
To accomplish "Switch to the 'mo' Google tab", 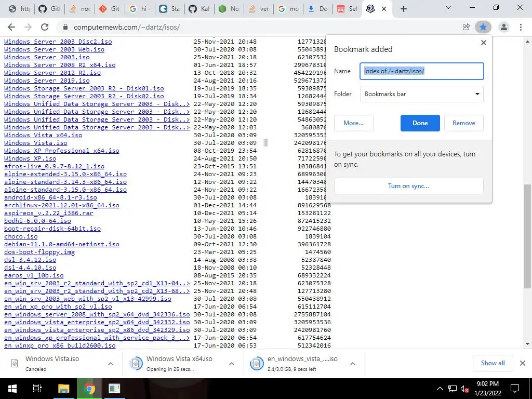I will coord(289,9).
